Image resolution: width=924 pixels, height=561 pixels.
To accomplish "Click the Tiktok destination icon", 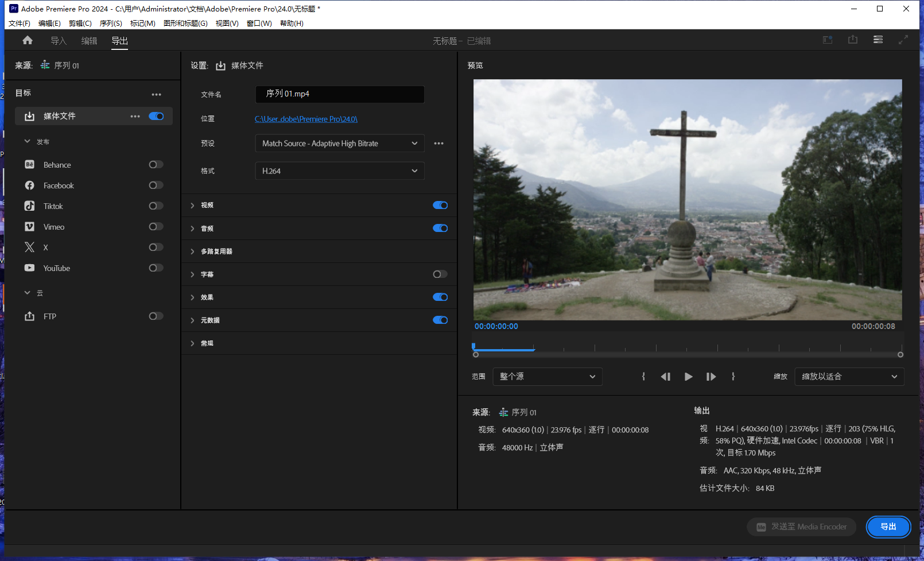I will click(x=29, y=206).
